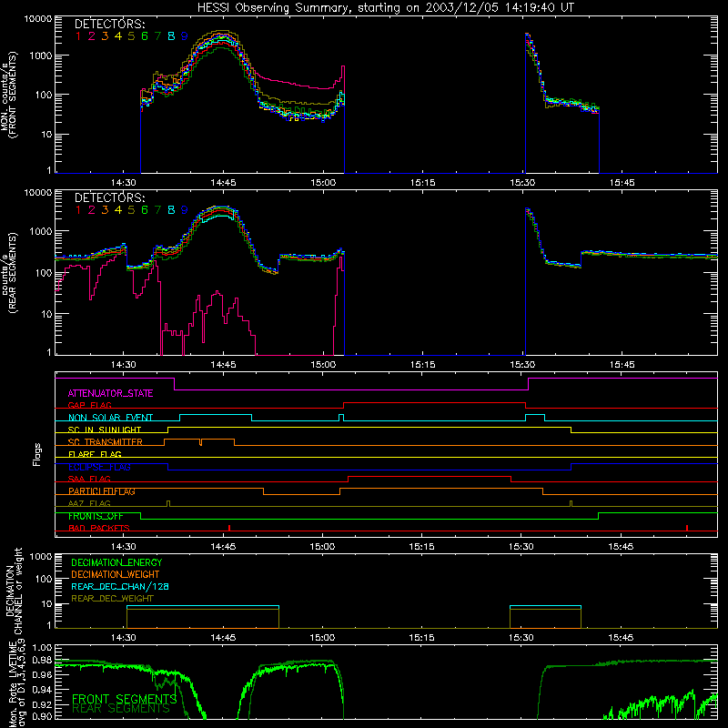
Task: Click the 0.98 value on livetime axis
Action: click(42, 662)
